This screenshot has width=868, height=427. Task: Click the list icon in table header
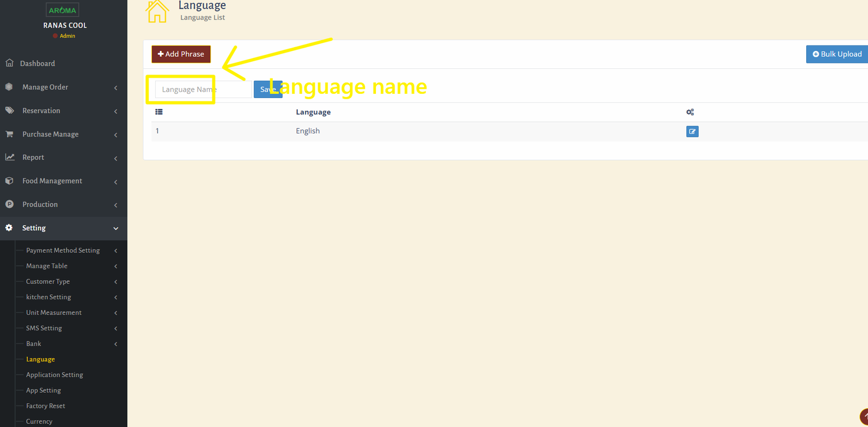pyautogui.click(x=159, y=112)
